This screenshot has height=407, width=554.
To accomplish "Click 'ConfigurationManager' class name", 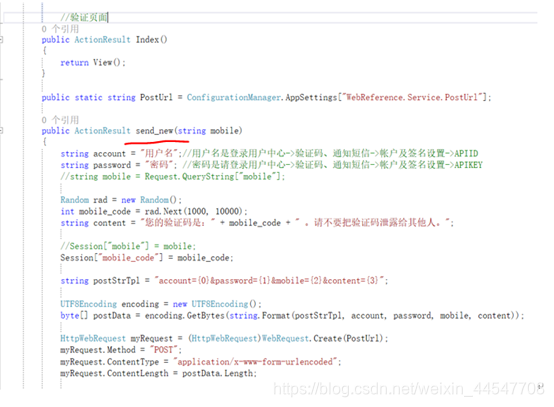I will (x=234, y=97).
